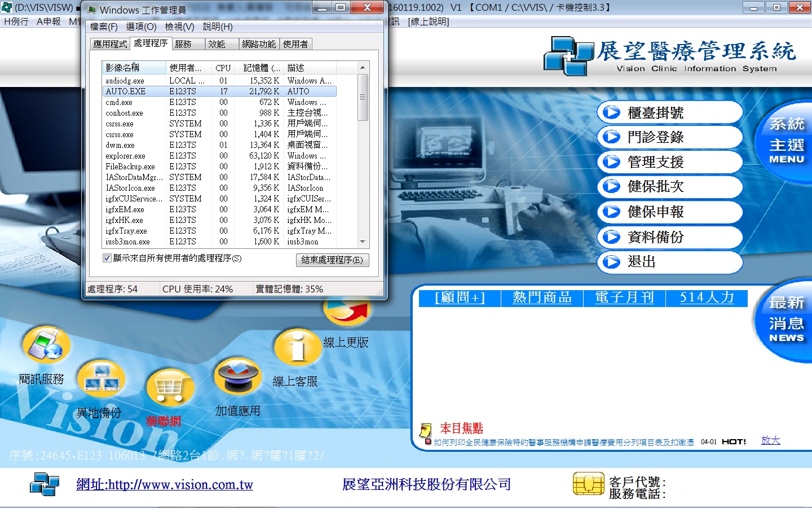Screen dimensions: 812x508
Task: Click the process list scroll up arrow
Action: pyautogui.click(x=363, y=68)
